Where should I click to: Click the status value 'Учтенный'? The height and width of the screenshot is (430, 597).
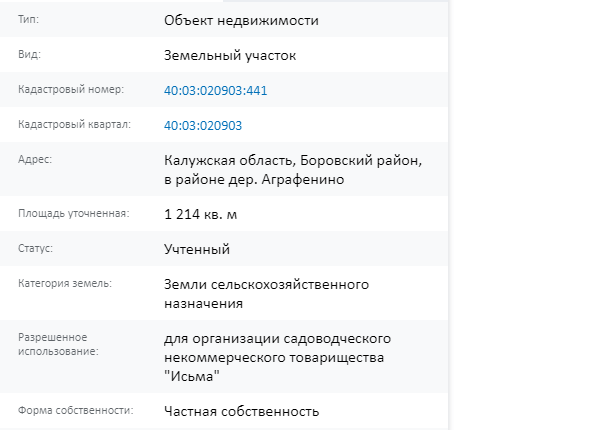tap(197, 249)
